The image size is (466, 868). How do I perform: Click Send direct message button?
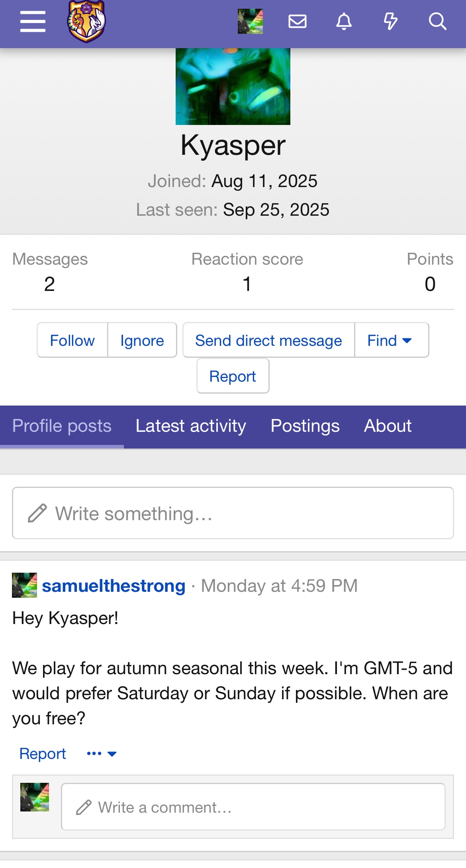(x=268, y=340)
